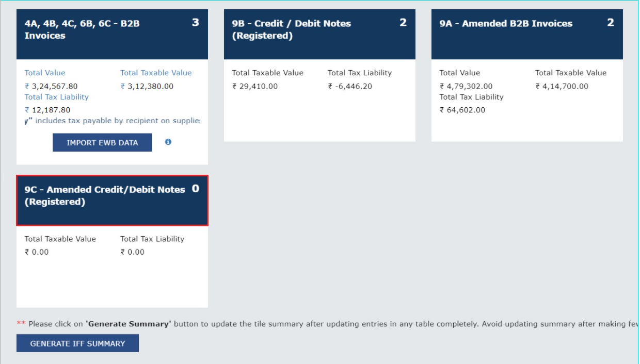640x364 pixels.
Task: Open Total Taxable Value link on B2B tile
Action: click(156, 72)
